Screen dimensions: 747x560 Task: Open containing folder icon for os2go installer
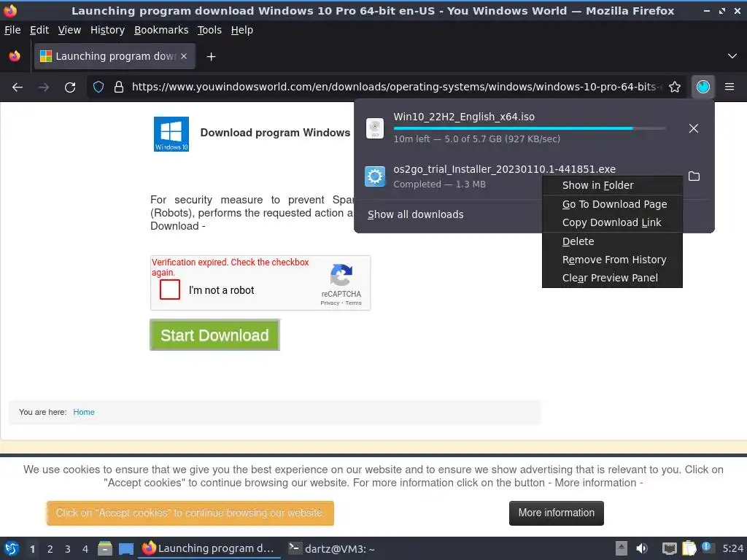click(x=694, y=176)
